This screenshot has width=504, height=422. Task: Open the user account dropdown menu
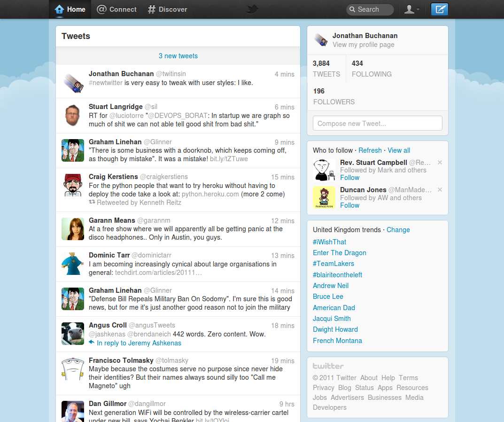(412, 9)
